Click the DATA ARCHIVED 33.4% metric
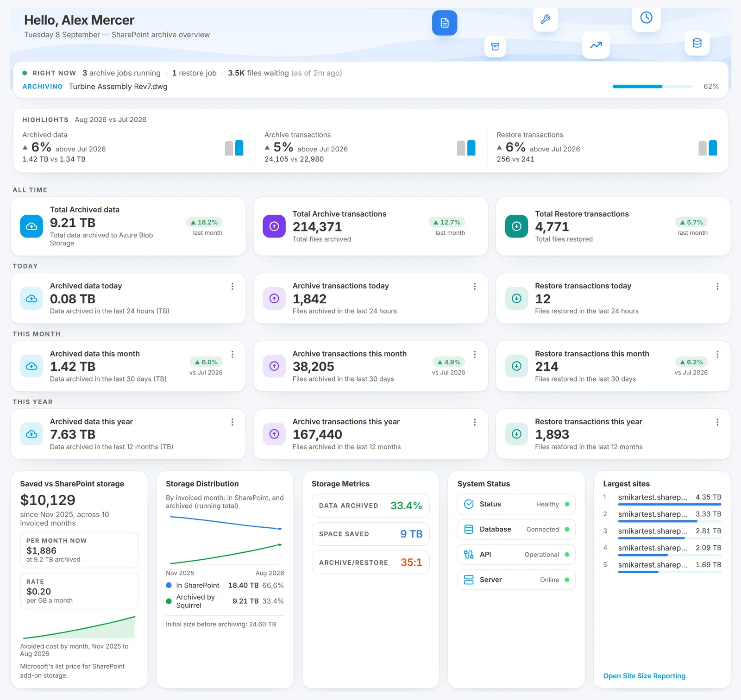The image size is (741, 700). 370,506
